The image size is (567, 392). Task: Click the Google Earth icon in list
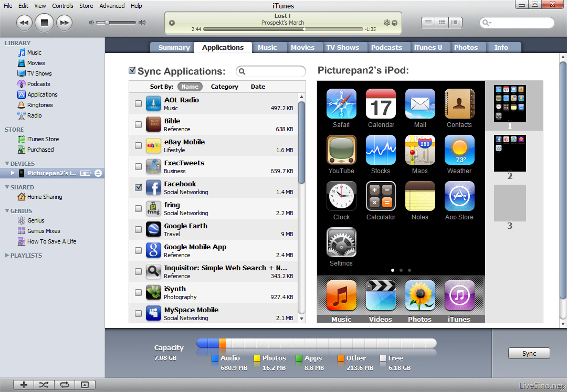153,229
